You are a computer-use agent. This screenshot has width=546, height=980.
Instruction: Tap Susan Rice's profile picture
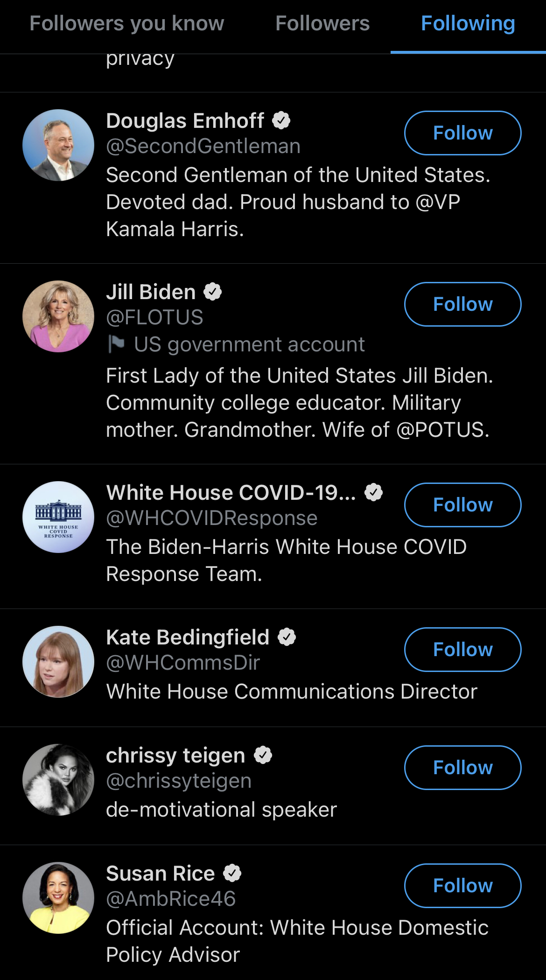click(x=58, y=898)
